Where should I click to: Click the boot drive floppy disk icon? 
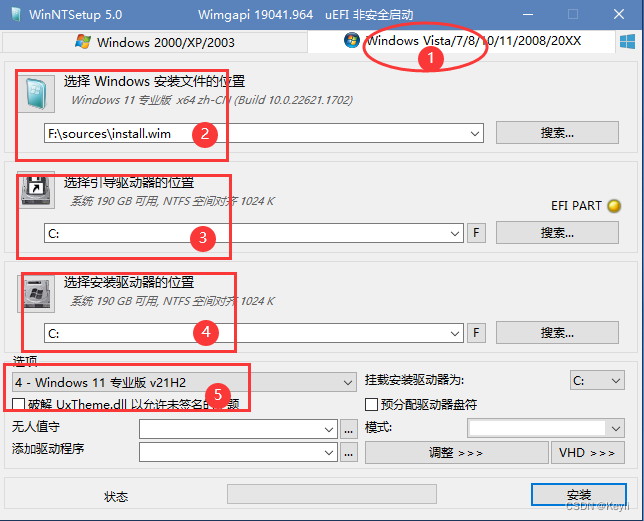click(x=37, y=190)
